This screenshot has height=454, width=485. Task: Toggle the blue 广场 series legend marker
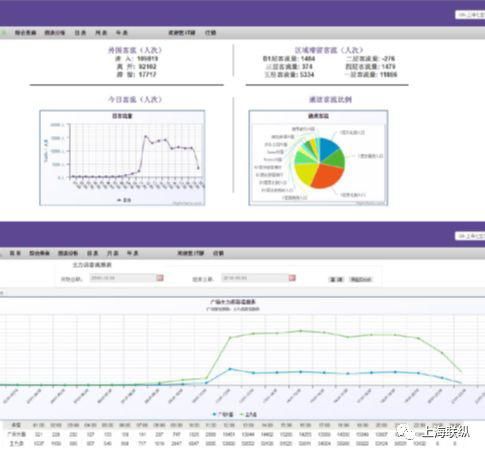[x=214, y=414]
